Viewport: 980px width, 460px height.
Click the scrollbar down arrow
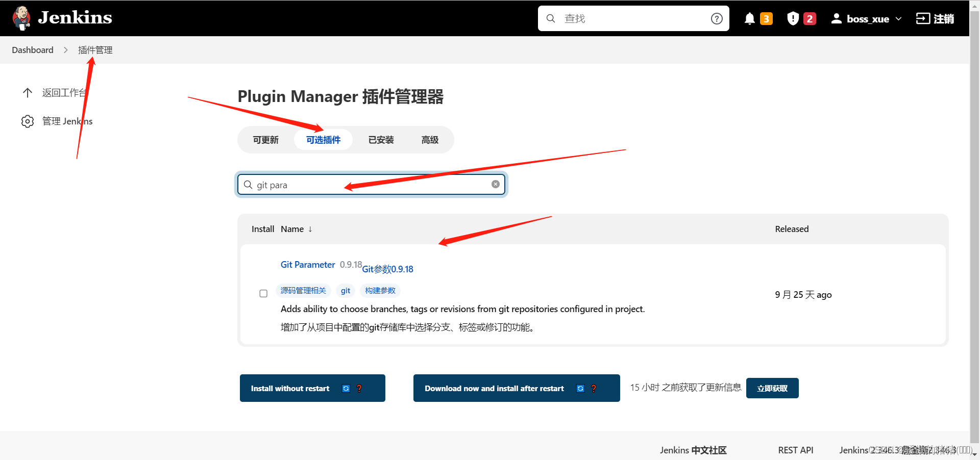pyautogui.click(x=975, y=455)
